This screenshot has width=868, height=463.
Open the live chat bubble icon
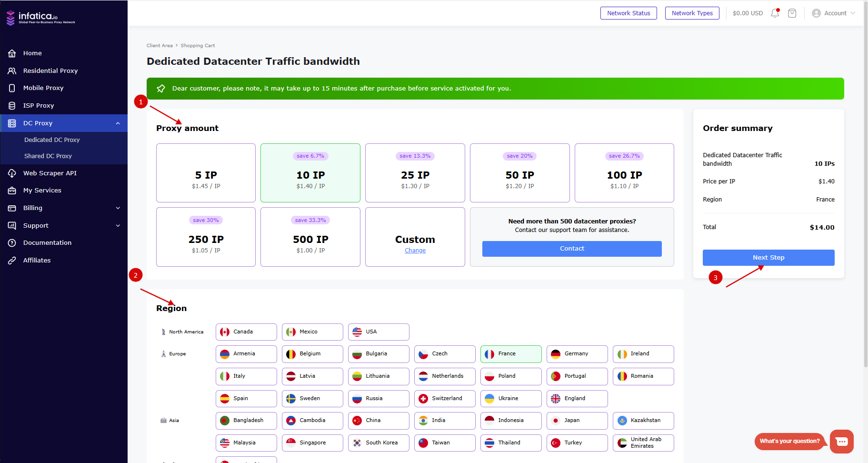tap(842, 442)
